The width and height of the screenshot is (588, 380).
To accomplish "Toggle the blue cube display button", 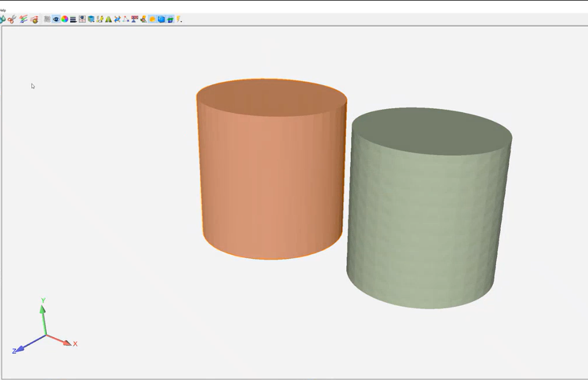I will tap(161, 19).
